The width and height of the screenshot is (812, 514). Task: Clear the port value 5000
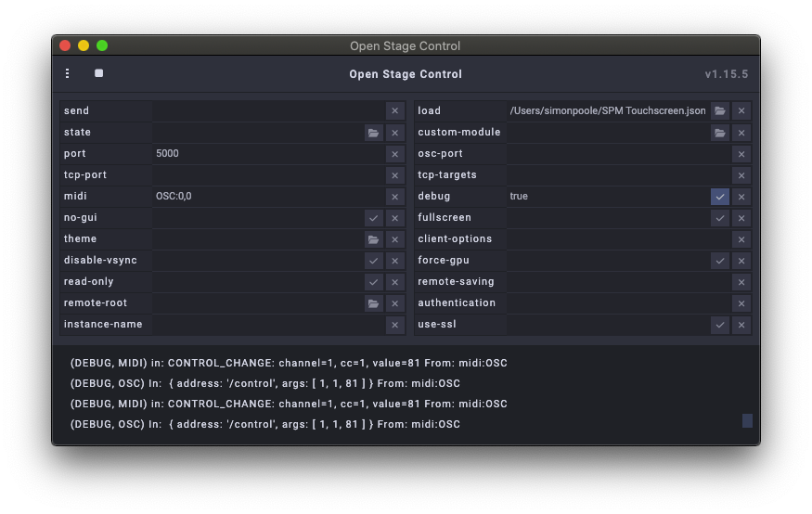[x=394, y=154]
